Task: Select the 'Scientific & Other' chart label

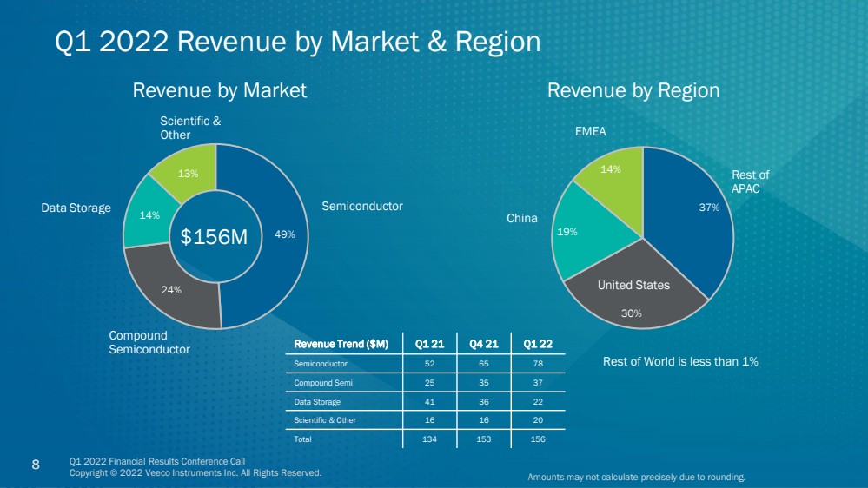Action: coord(190,128)
